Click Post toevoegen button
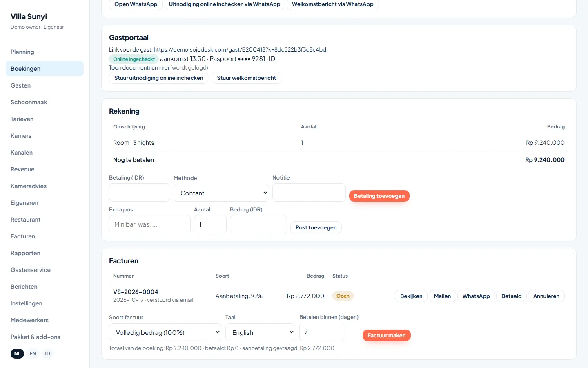The width and height of the screenshot is (588, 368). (316, 227)
